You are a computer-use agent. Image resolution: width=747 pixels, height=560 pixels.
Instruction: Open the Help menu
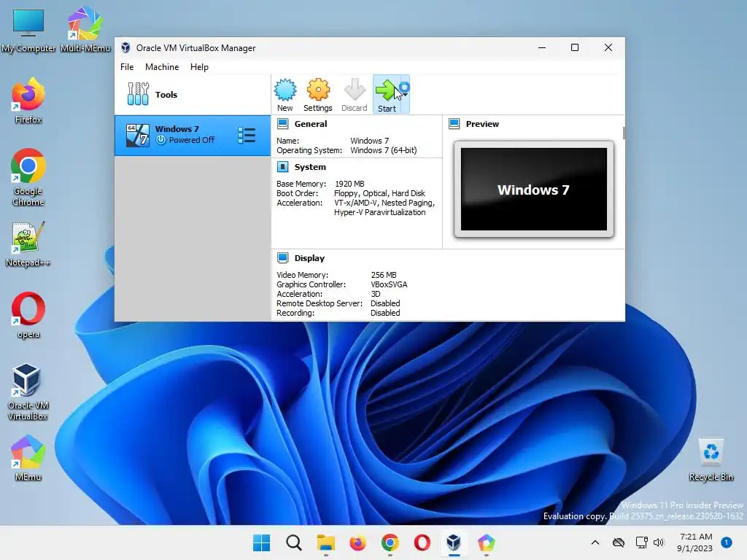pos(199,67)
